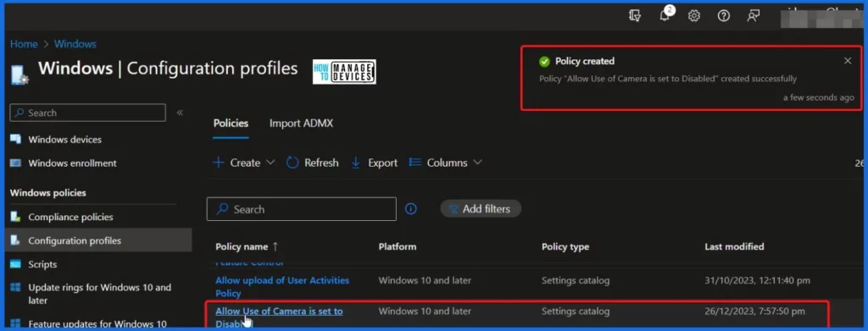Click Add filters button

tap(481, 209)
